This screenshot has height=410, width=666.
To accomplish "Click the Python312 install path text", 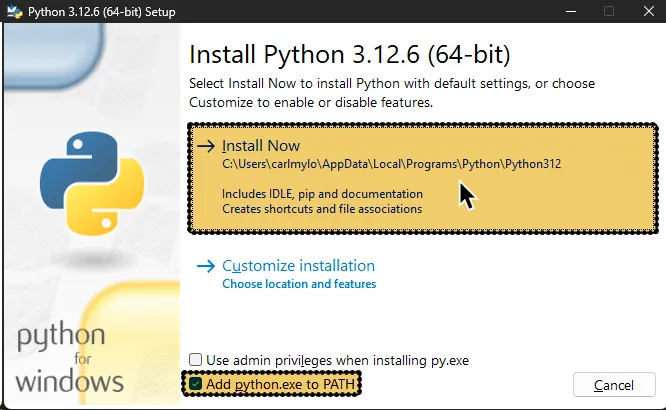I will point(391,164).
